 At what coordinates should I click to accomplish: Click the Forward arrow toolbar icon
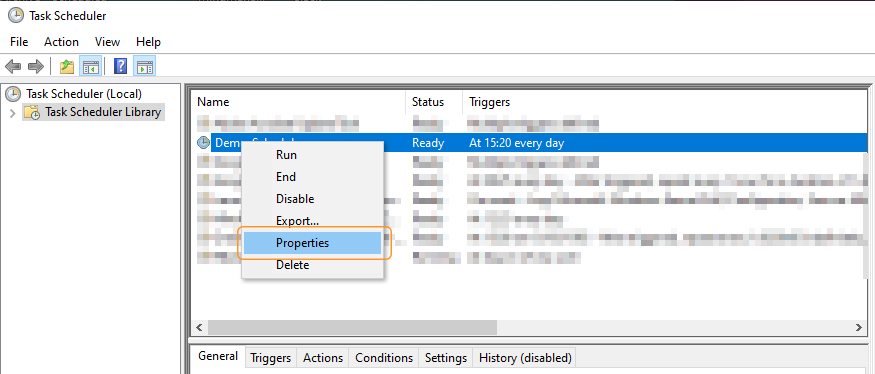36,67
